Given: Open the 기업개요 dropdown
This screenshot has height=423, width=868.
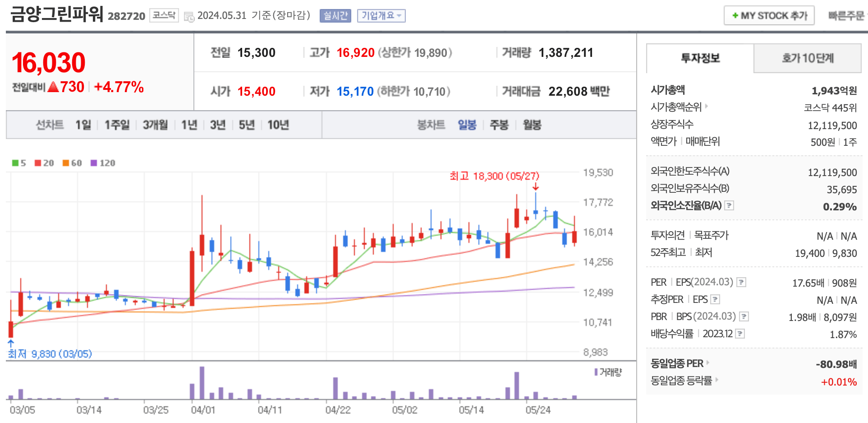Looking at the screenshot, I should [x=381, y=16].
